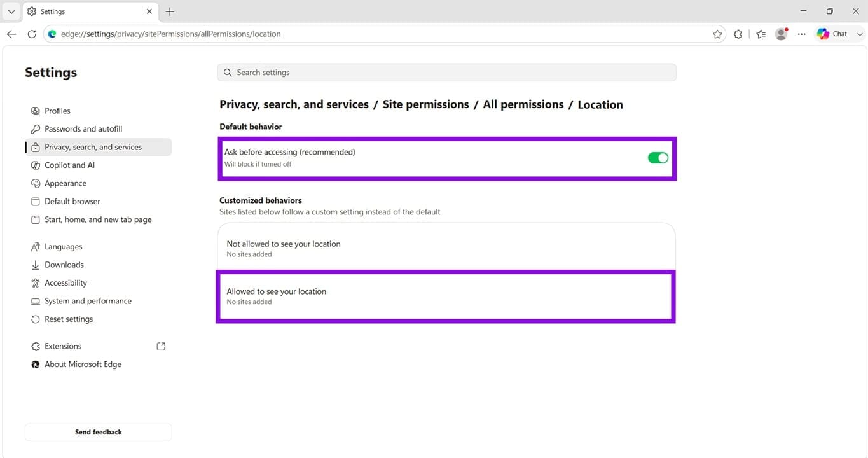This screenshot has height=458, width=868.
Task: Select Privacy, search, and services
Action: 99,147
